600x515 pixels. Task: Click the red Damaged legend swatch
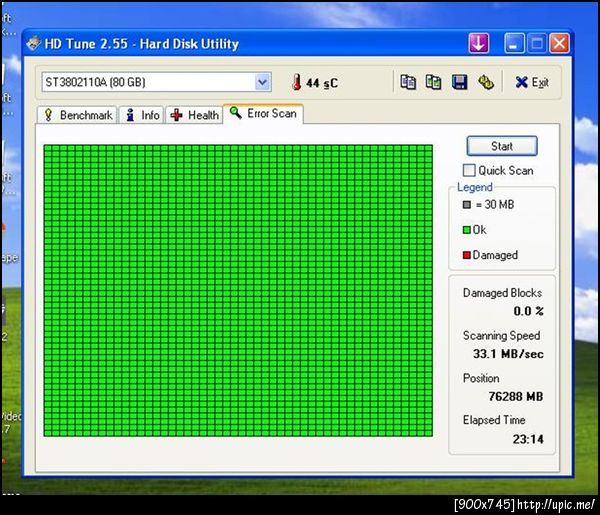pyautogui.click(x=466, y=255)
